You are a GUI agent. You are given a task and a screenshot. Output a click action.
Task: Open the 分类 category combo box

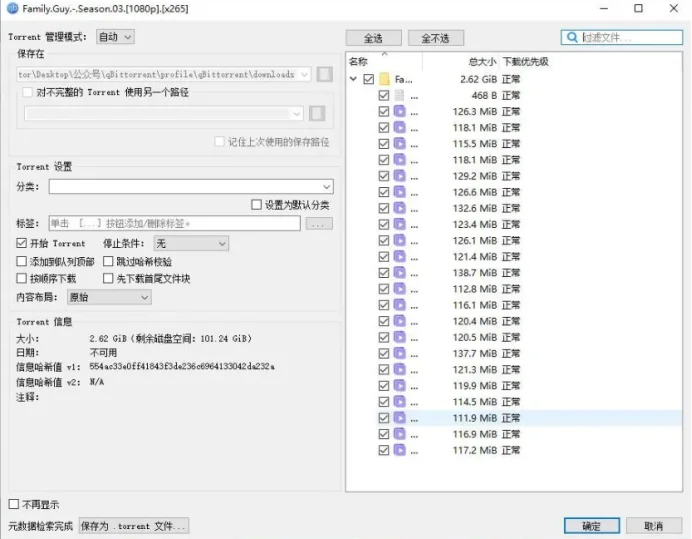coord(191,187)
